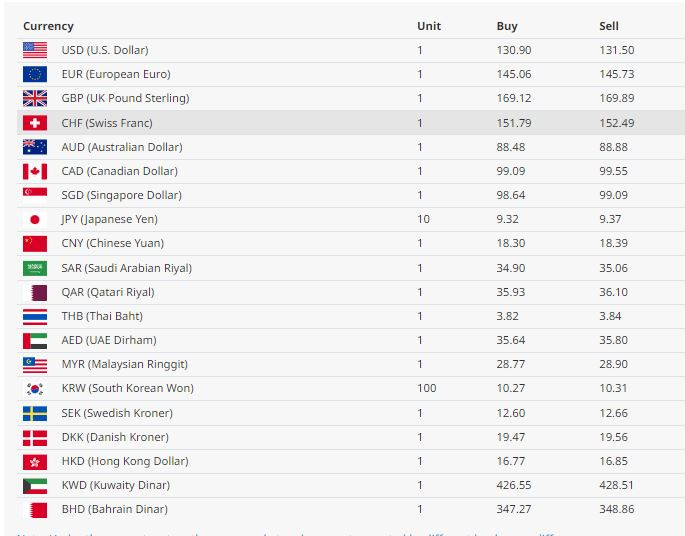Click the UK Union Jack flag icon
The image size is (685, 536).
[x=35, y=98]
